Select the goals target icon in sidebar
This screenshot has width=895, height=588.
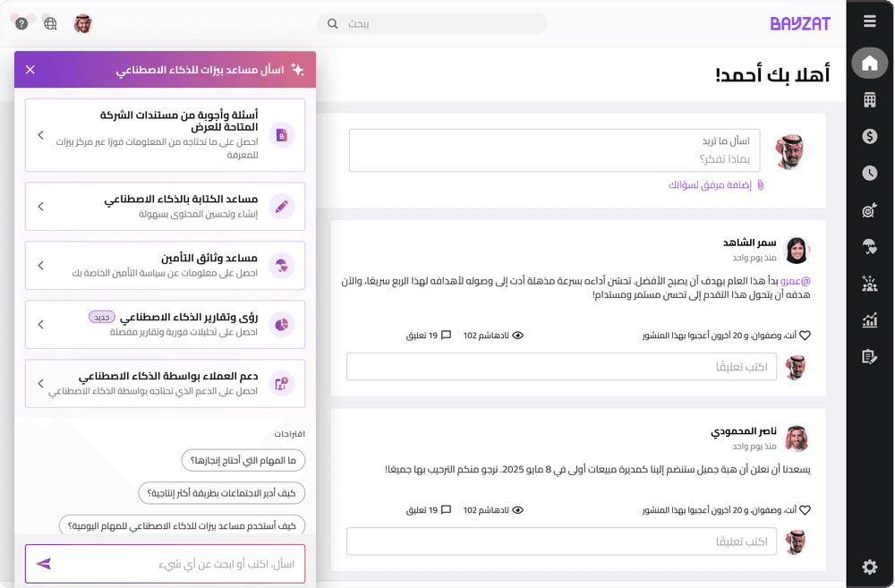click(868, 209)
